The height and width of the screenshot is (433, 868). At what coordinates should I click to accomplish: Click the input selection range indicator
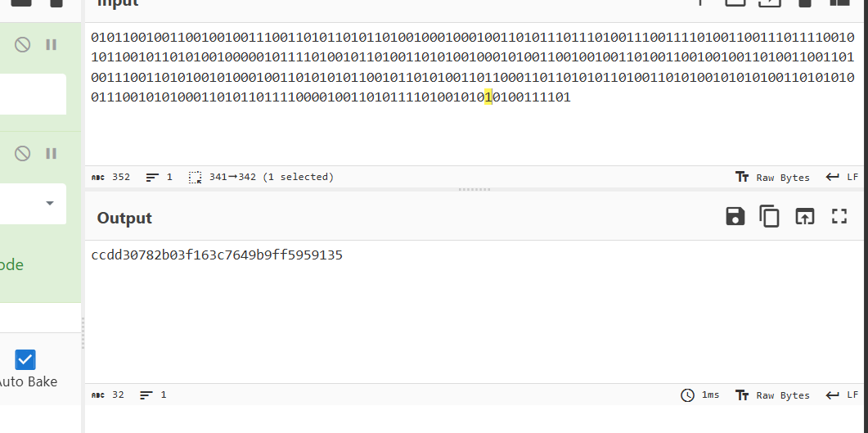(x=261, y=177)
